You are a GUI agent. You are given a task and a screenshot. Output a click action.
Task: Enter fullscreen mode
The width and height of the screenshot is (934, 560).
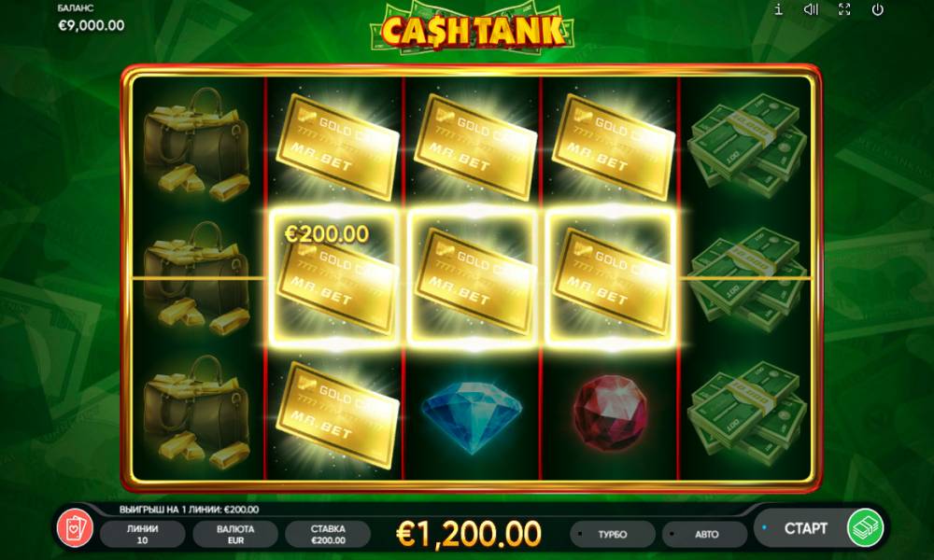point(844,9)
